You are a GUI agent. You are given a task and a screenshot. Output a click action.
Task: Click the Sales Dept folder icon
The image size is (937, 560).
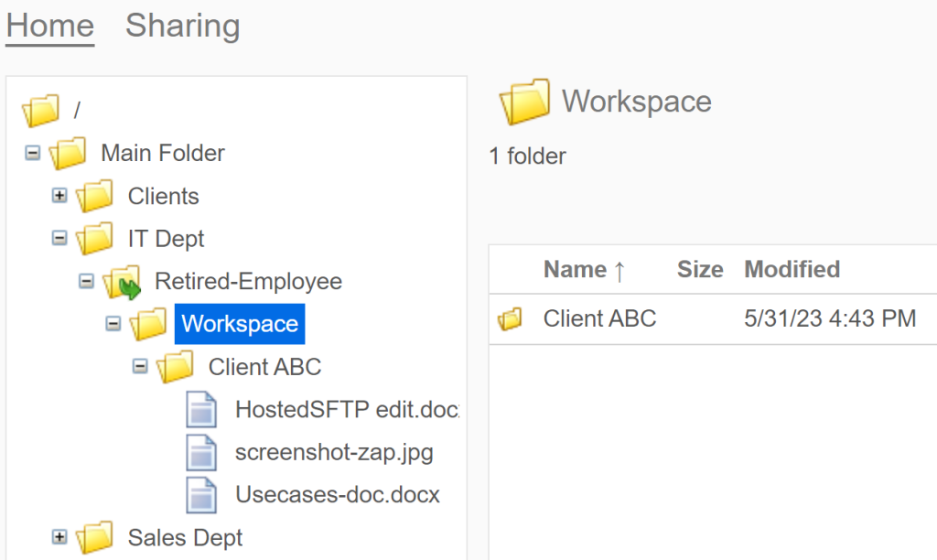pos(96,537)
